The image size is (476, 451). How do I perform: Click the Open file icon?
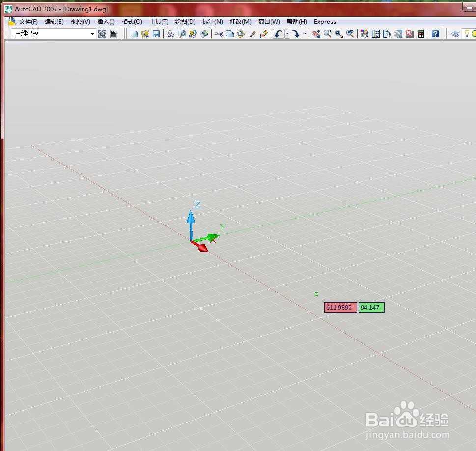pos(145,34)
